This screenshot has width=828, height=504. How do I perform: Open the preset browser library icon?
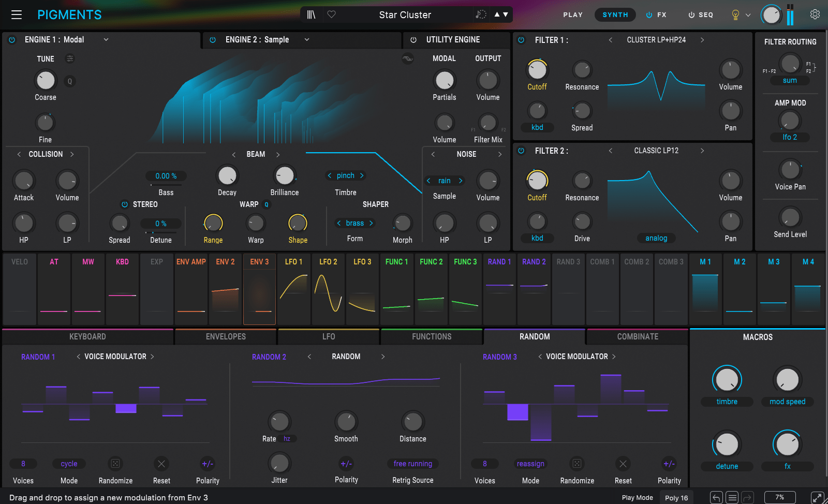311,14
